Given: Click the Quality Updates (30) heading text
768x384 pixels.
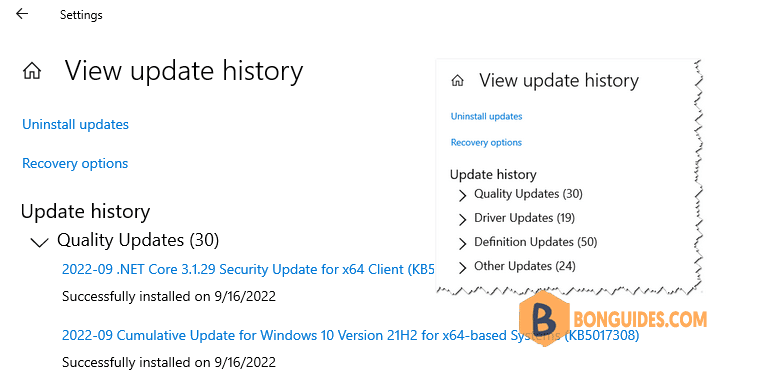Looking at the screenshot, I should coord(138,240).
